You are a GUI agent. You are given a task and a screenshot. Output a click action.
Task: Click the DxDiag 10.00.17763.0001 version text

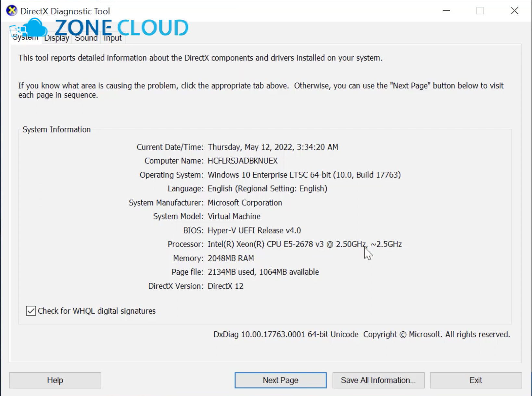pyautogui.click(x=286, y=334)
